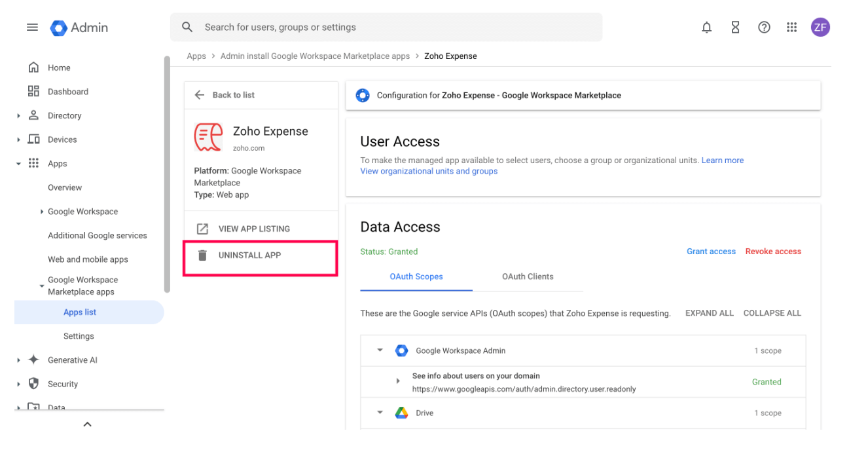Screen dimensions: 868x452
Task: Click the Google Workspace Admin scope icon
Action: [x=401, y=350]
